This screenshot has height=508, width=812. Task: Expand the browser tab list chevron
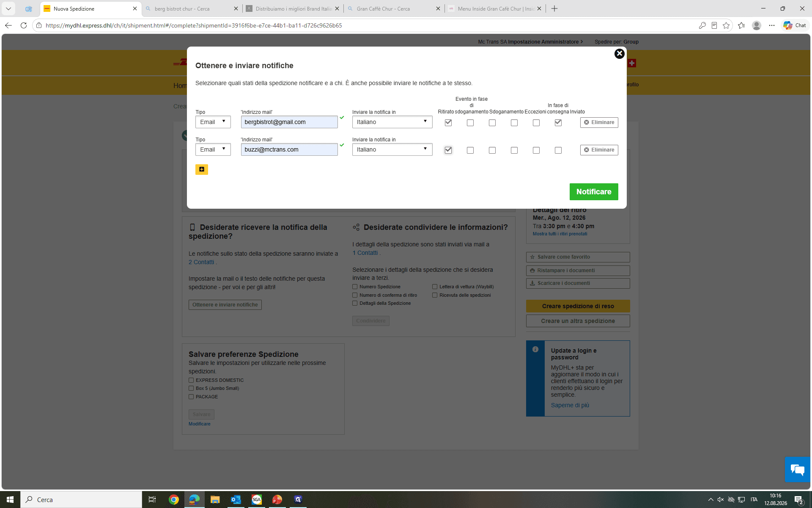tap(8, 8)
